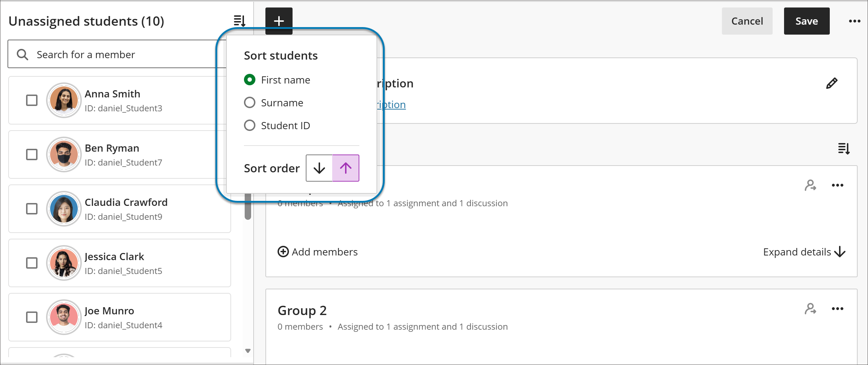868x365 pixels.
Task: Click the magnifying glass search icon
Action: pyautogui.click(x=22, y=54)
